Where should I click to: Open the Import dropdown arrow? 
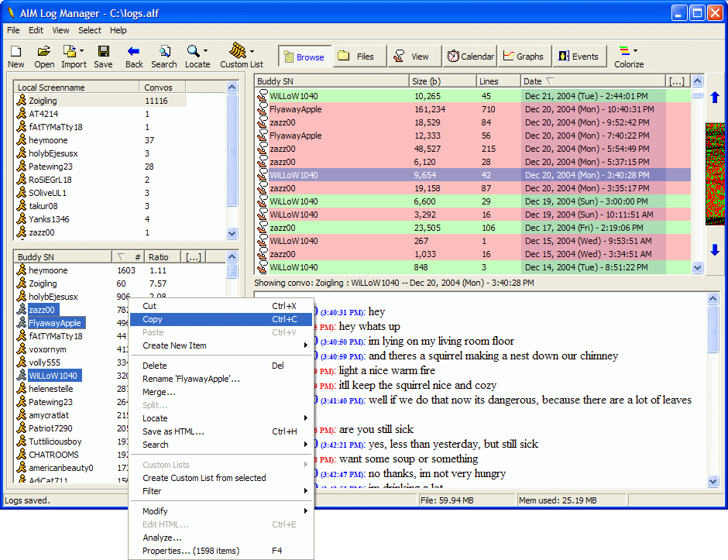click(x=82, y=50)
